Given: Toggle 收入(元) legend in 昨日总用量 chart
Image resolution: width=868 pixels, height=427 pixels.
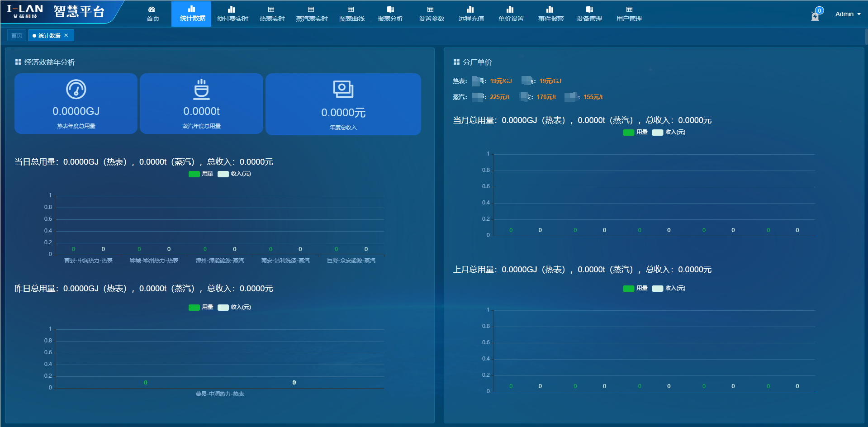Looking at the screenshot, I should click(234, 308).
